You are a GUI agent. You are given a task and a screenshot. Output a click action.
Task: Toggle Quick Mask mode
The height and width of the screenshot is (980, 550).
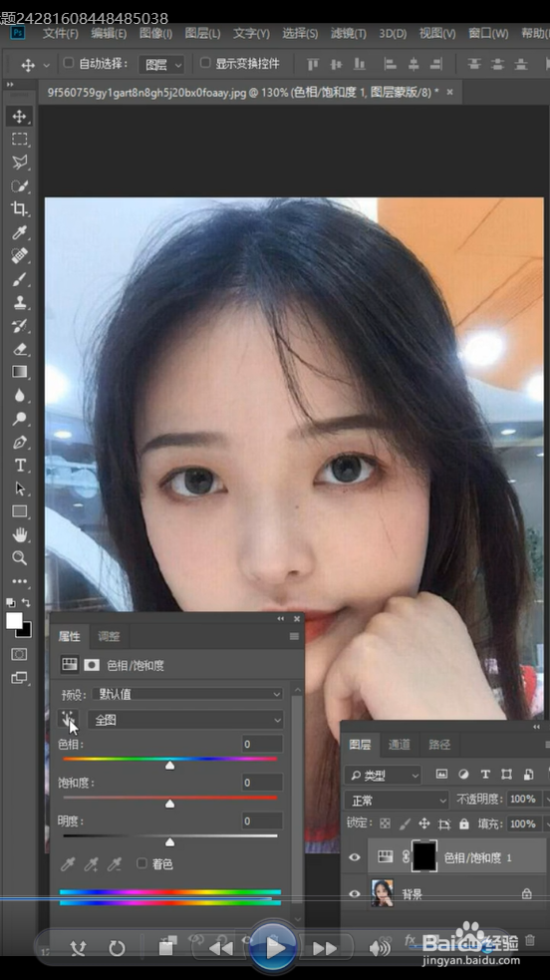[19, 654]
